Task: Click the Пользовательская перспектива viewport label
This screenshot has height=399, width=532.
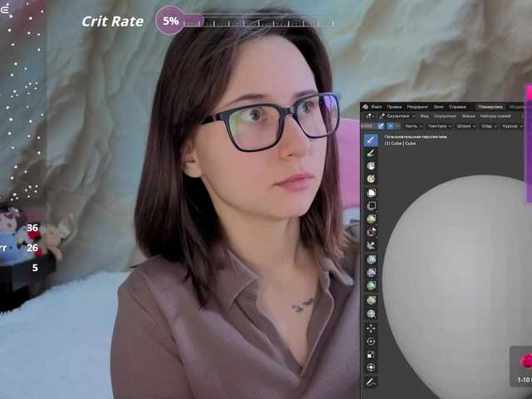Action: (416, 136)
